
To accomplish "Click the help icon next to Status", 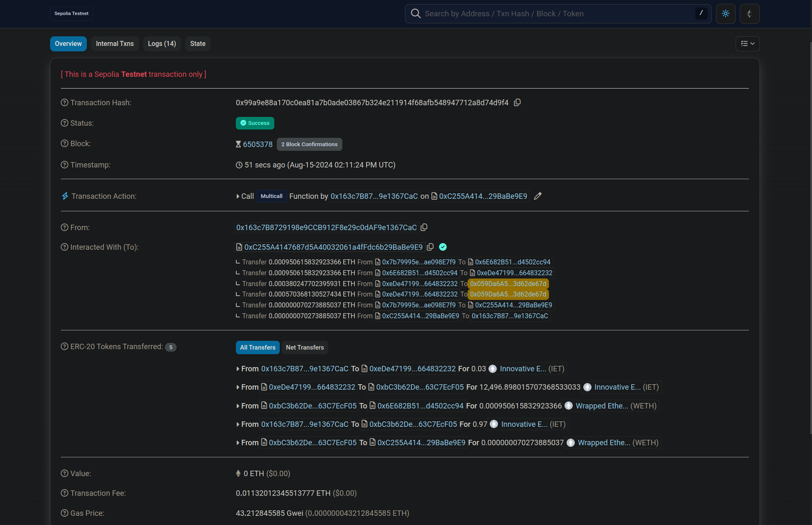I will pos(64,123).
